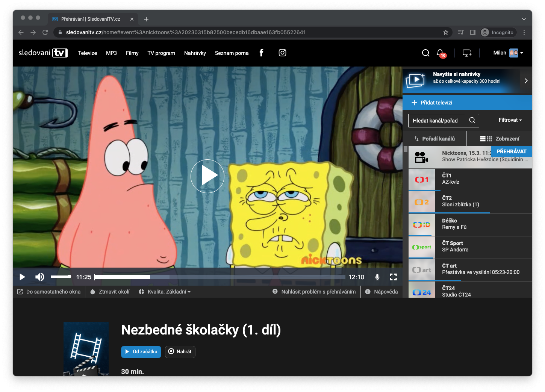
Task: Toggle browser side panel icon
Action: tap(473, 32)
